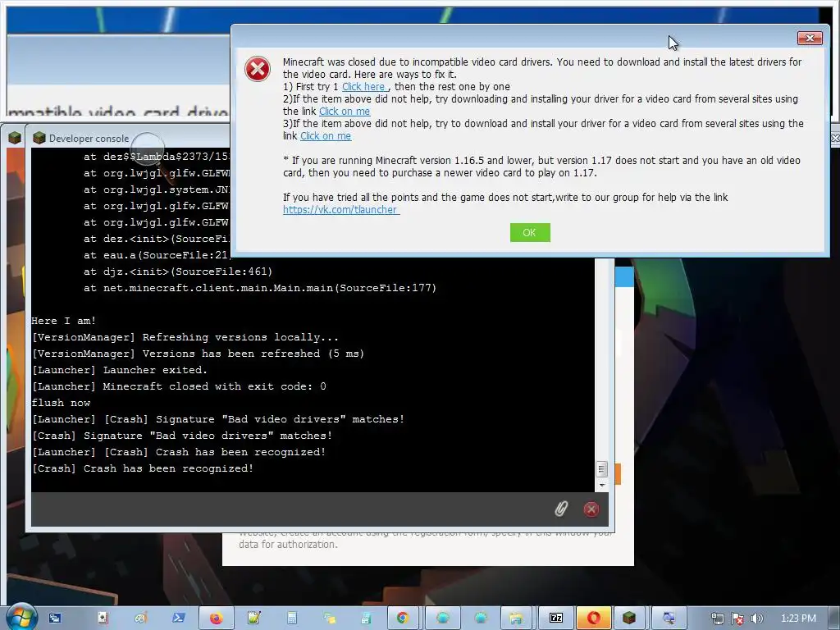Open the remote desktop icon in the taskbar
Screen dimensions: 840x630
tap(668, 619)
